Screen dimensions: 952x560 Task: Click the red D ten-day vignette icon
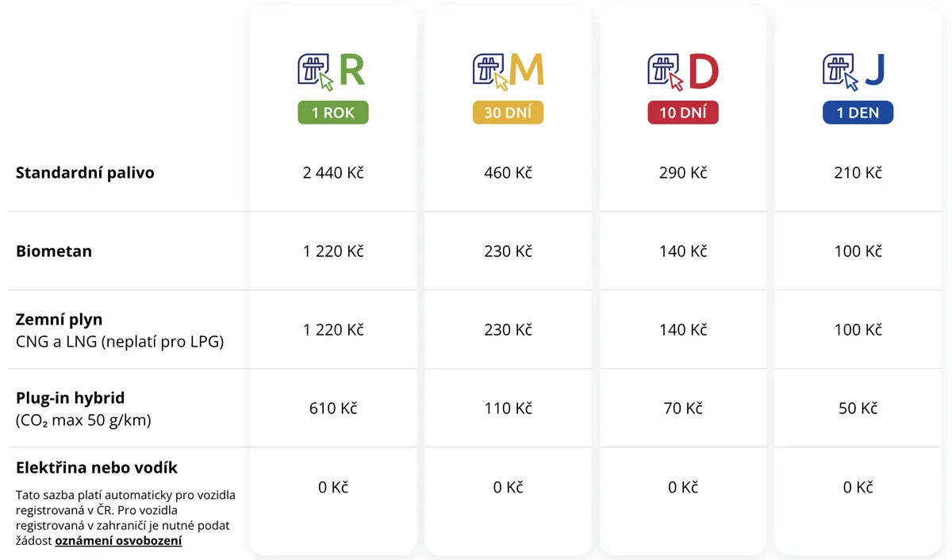tap(683, 71)
